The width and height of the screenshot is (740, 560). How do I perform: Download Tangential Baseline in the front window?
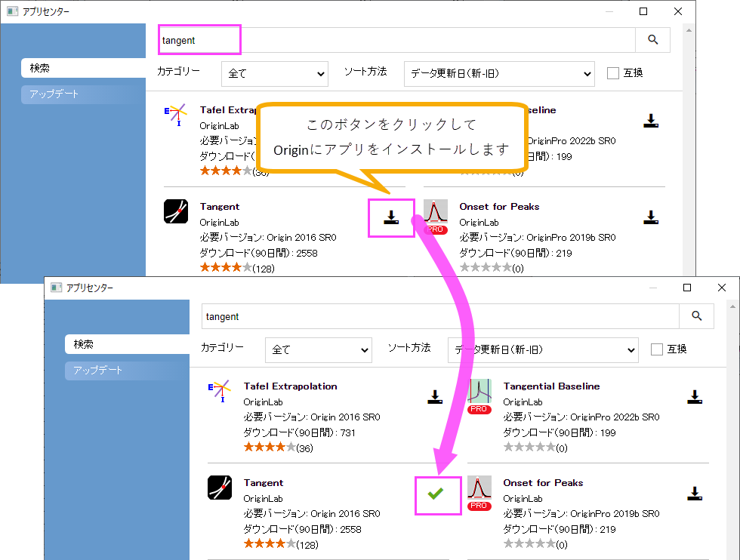695,397
